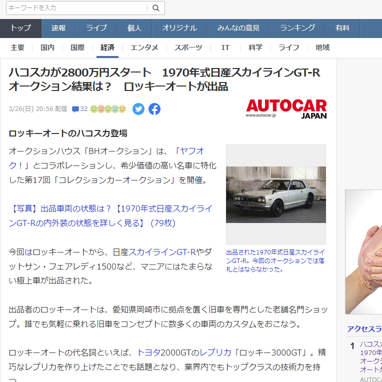The height and width of the screenshot is (382, 382).
Task: Click the timestamp 3/26(日) 20:56 配信
Action: (38, 109)
